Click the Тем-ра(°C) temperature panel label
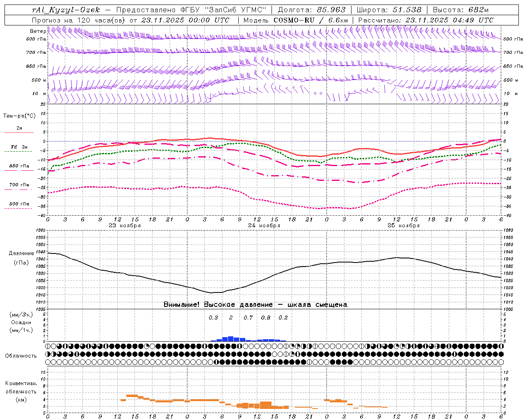 (19, 116)
